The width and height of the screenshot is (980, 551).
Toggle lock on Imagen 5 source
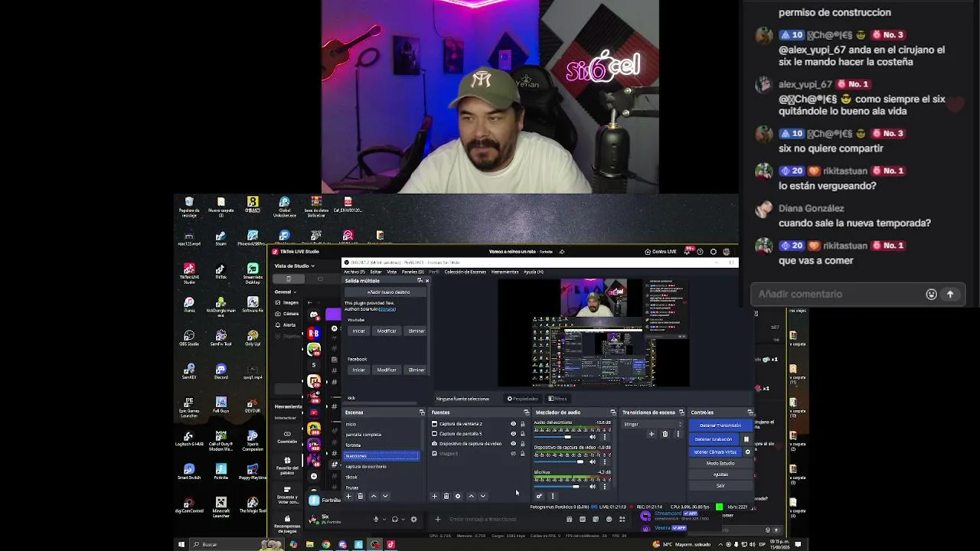point(523,454)
